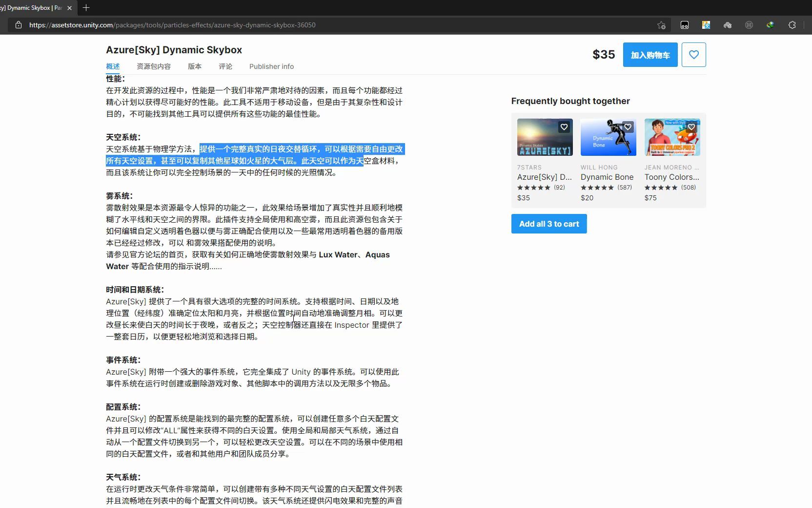
Task: Click the 事件系统: heading
Action: pyautogui.click(x=123, y=360)
